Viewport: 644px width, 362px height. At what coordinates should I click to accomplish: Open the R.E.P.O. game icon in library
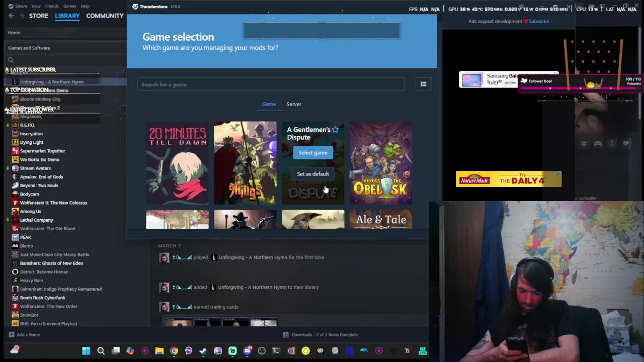15,125
